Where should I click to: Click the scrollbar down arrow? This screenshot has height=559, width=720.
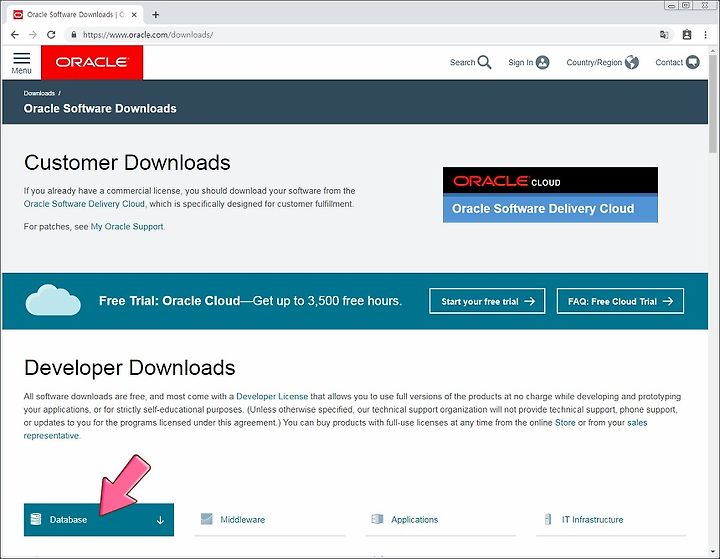pyautogui.click(x=713, y=551)
